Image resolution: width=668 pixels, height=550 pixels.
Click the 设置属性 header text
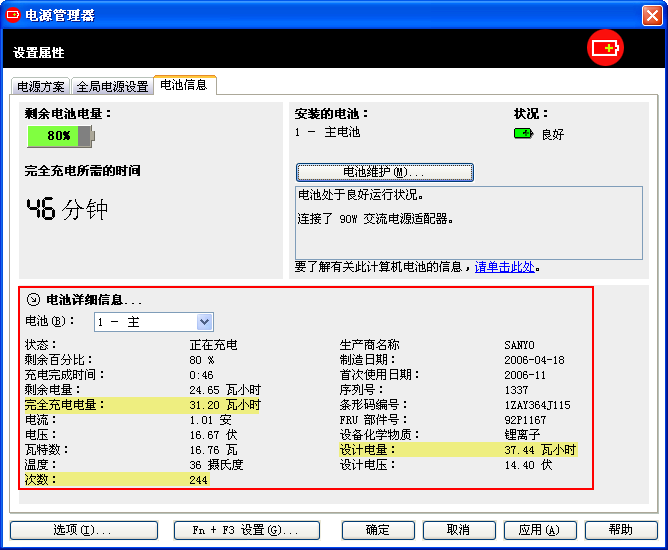tap(39, 52)
